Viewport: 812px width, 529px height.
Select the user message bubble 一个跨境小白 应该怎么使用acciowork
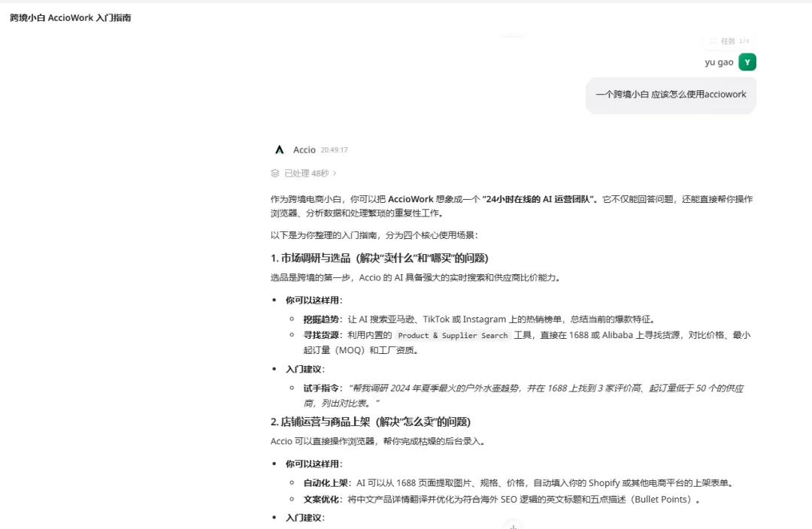[x=671, y=95]
